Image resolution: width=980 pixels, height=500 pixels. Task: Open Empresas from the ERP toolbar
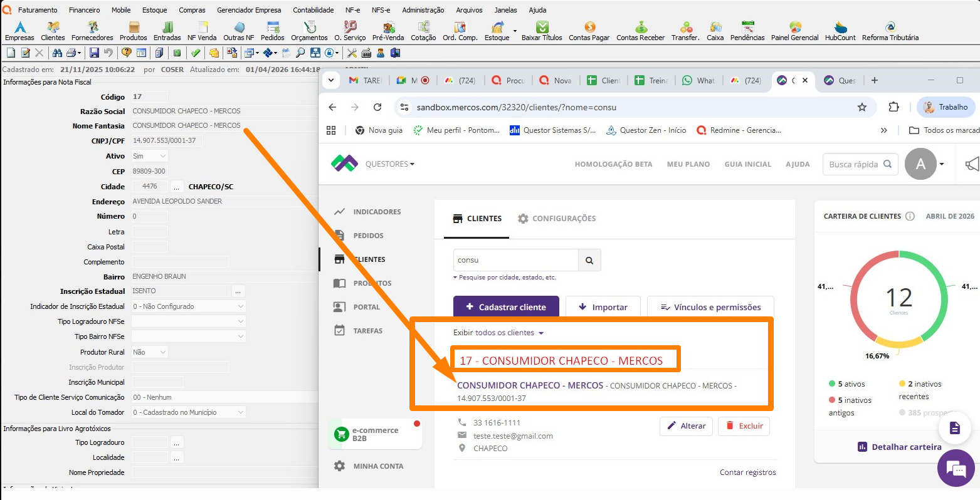tap(19, 31)
